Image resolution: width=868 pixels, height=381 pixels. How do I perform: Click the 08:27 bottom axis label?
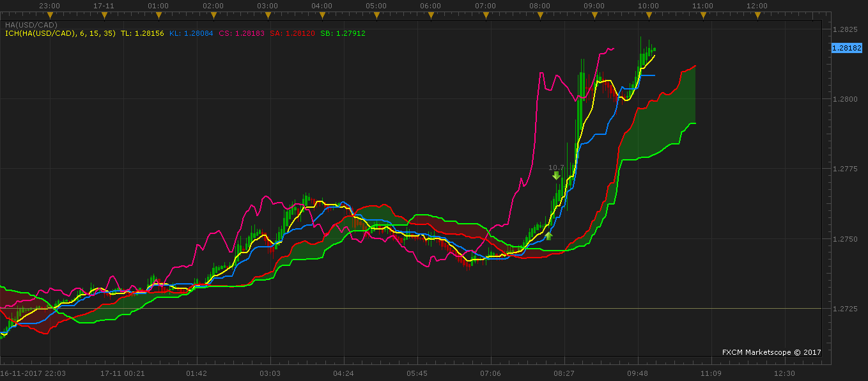[x=564, y=373]
